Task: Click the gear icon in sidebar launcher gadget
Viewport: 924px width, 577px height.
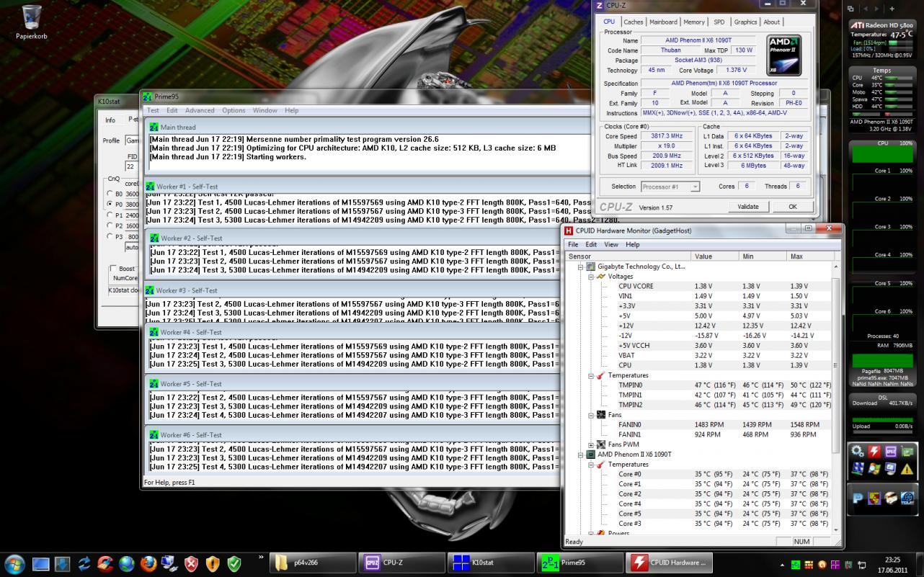Action: [858, 452]
